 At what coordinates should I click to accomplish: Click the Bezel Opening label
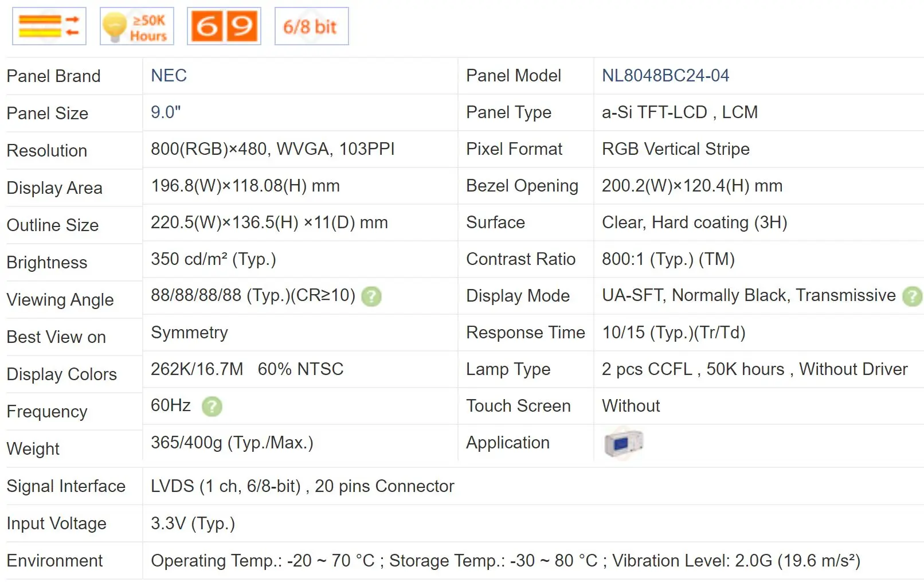click(x=522, y=186)
